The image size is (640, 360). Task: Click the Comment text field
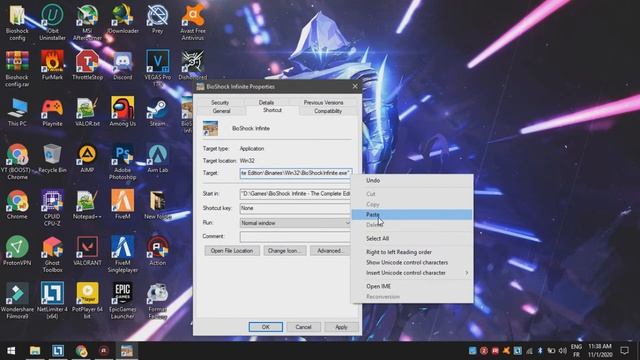click(296, 236)
